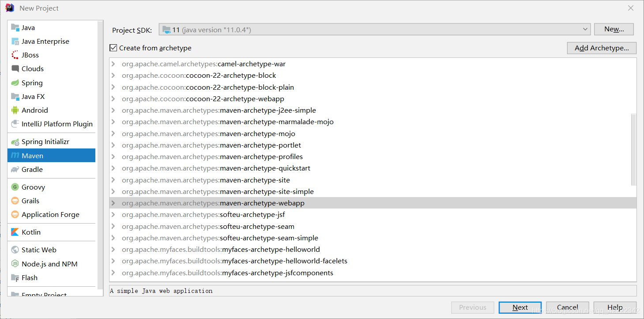Select the plain maven-archetype-mojo row

coord(373,133)
